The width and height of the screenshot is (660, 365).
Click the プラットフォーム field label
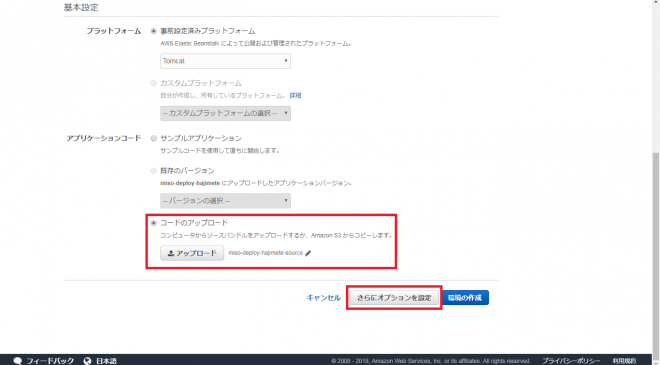(114, 31)
